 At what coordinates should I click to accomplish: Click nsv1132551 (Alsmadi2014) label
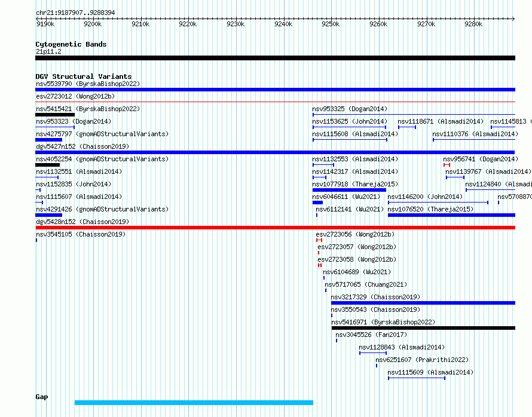(x=79, y=171)
